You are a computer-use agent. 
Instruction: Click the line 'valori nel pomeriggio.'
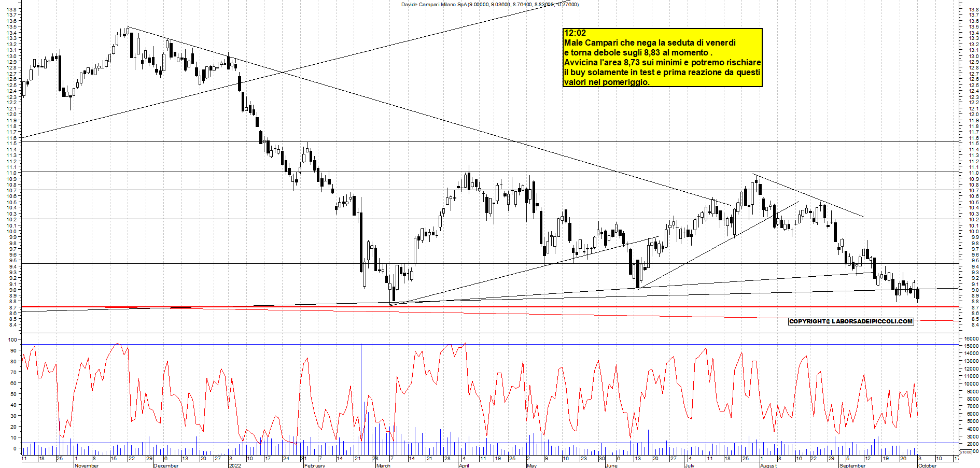pos(607,82)
